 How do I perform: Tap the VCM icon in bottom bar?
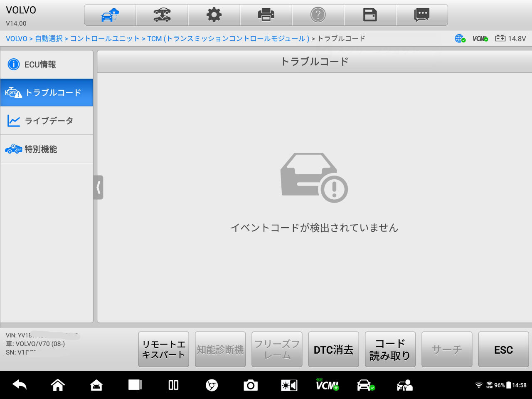click(x=327, y=385)
